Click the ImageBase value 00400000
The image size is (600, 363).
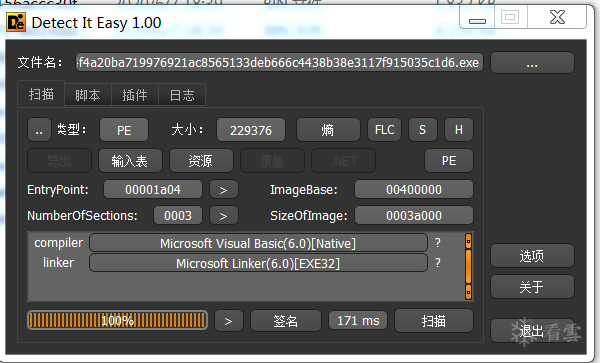click(414, 190)
